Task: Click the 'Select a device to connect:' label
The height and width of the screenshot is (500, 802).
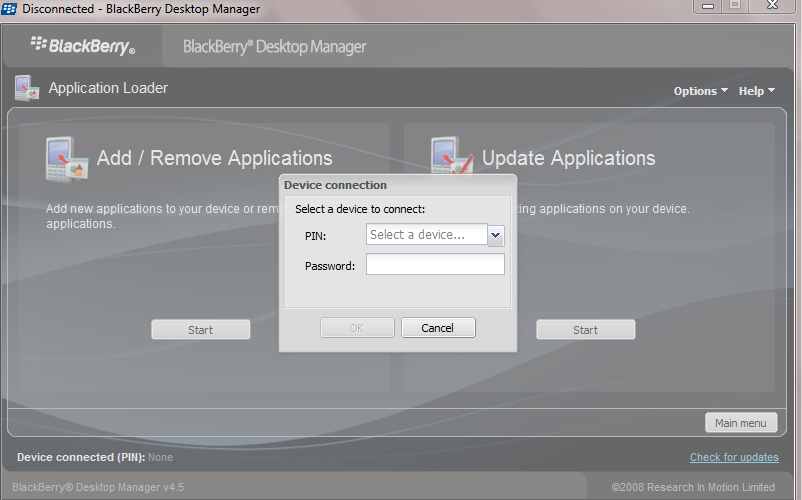Action: pyautogui.click(x=360, y=209)
